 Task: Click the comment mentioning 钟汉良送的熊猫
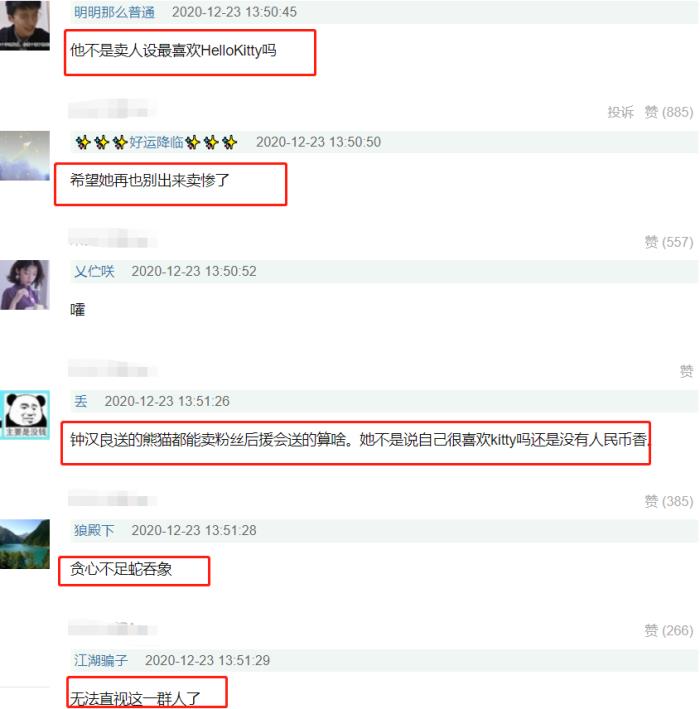pos(359,440)
